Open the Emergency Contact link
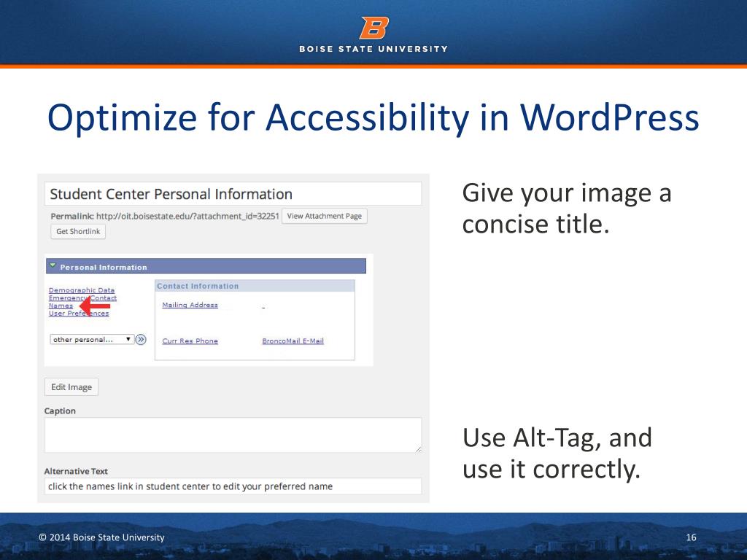Image resolution: width=747 pixels, height=560 pixels. [82, 298]
